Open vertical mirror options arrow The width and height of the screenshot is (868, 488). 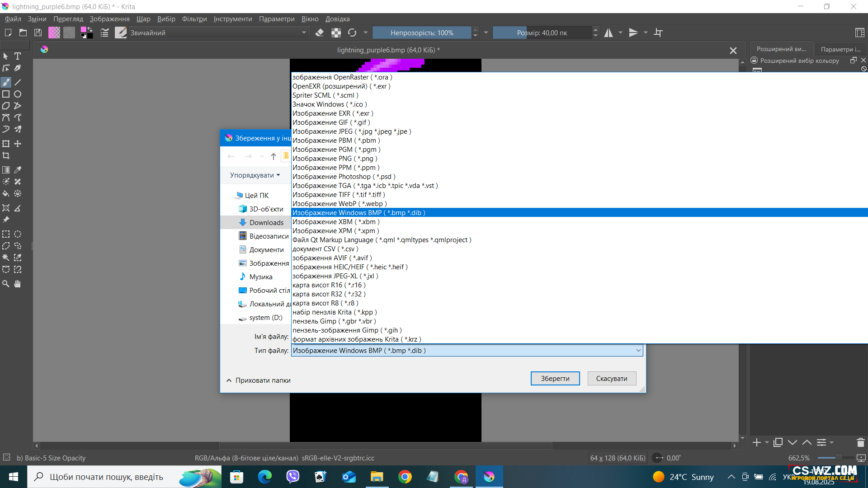click(x=646, y=33)
